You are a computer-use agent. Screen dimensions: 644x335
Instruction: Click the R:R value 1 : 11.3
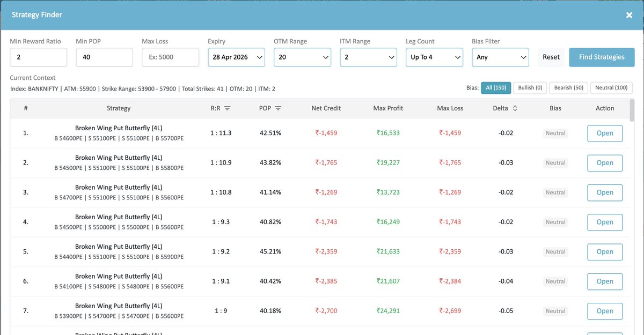[222, 133]
